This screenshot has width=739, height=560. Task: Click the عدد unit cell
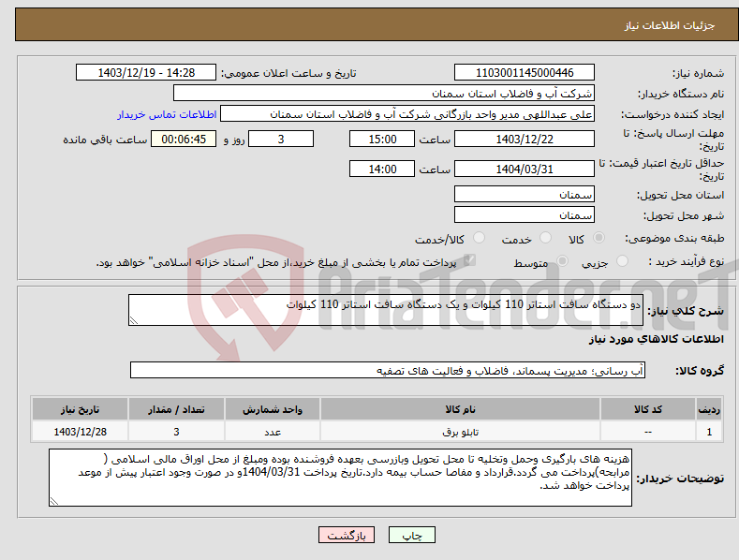(x=273, y=432)
